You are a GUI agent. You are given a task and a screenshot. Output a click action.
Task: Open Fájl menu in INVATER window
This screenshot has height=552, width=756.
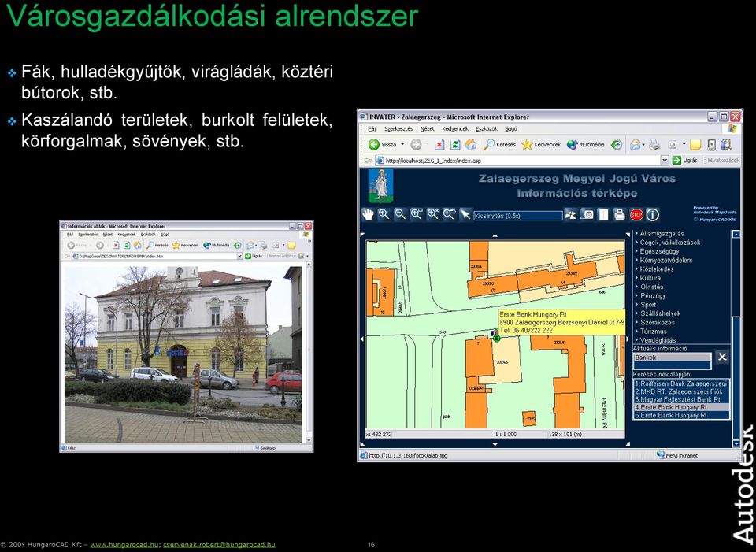pos(372,129)
